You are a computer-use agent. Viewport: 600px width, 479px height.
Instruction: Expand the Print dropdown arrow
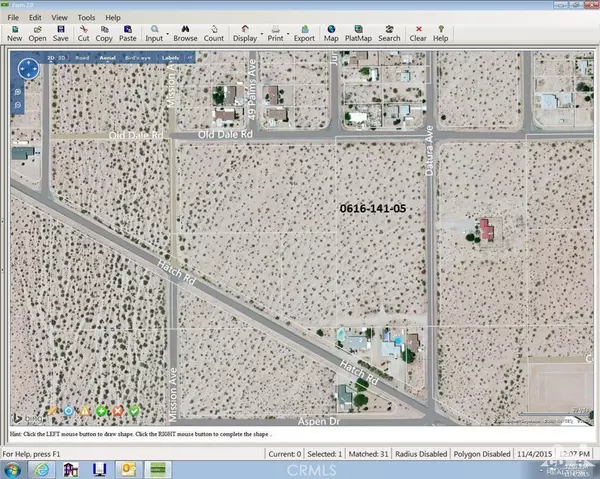(288, 34)
